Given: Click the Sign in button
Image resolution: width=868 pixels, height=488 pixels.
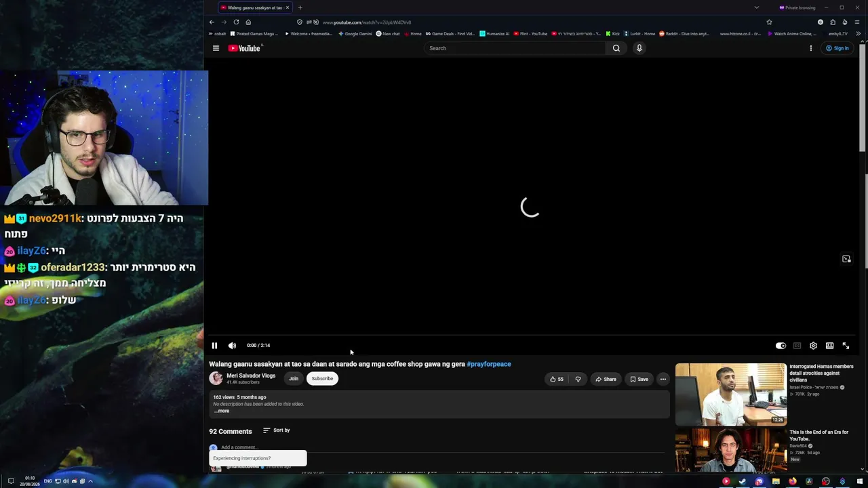Looking at the screenshot, I should click(x=837, y=48).
